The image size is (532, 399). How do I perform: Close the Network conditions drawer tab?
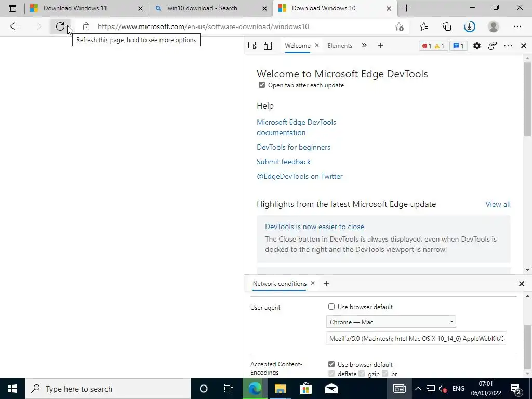(312, 283)
